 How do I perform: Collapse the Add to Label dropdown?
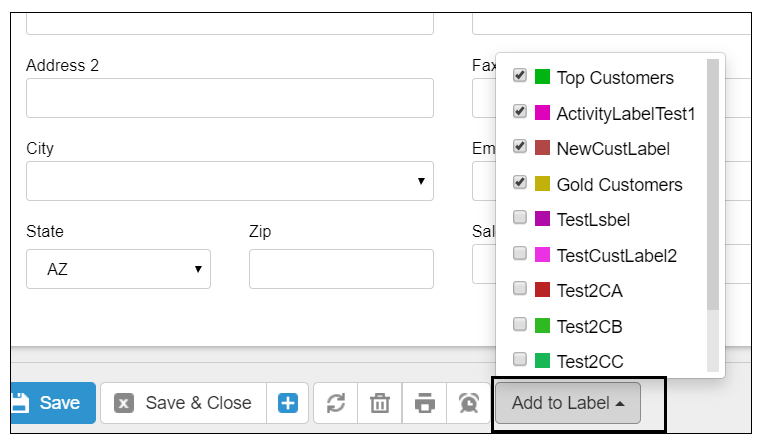pyautogui.click(x=568, y=403)
